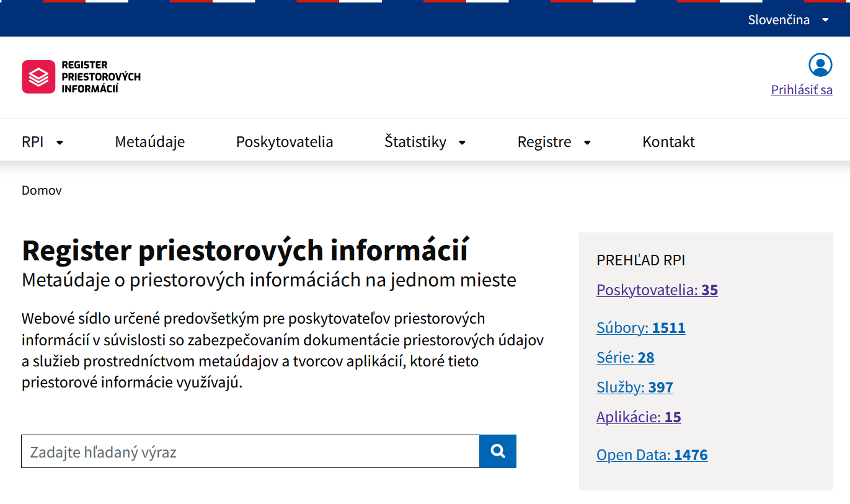Screen dimensions: 850x504
Task: Expand the RPI menu
Action: 42,142
